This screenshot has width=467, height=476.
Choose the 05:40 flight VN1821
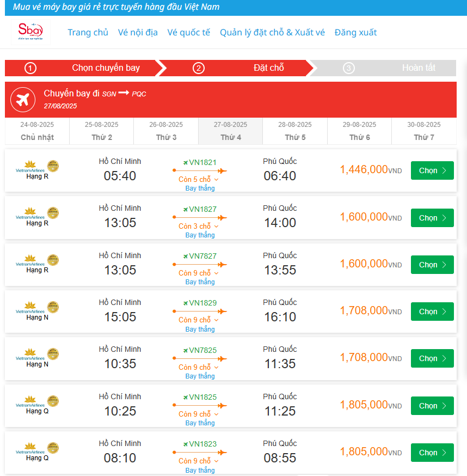coord(432,170)
